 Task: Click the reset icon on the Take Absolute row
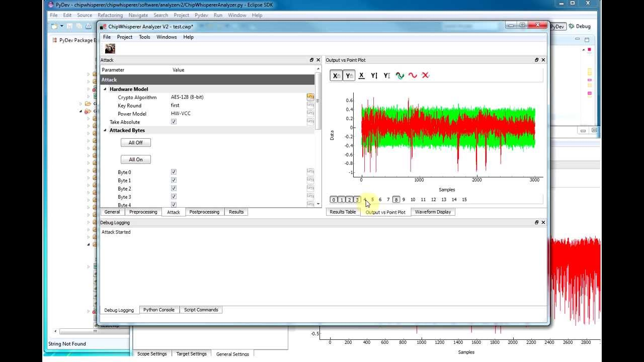point(310,122)
